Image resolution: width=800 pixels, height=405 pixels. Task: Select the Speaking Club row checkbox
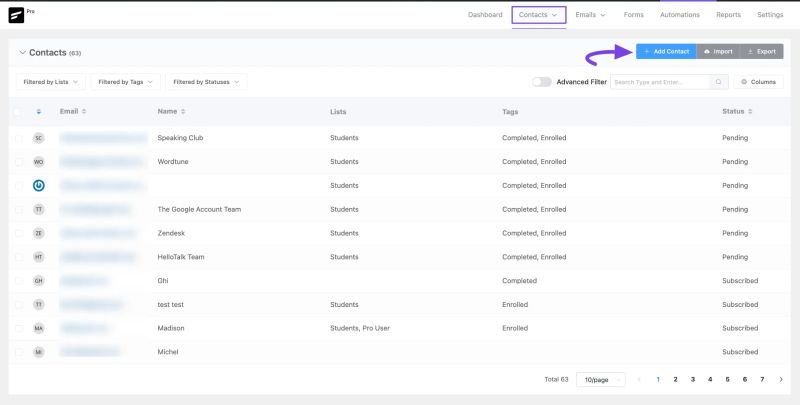click(19, 138)
